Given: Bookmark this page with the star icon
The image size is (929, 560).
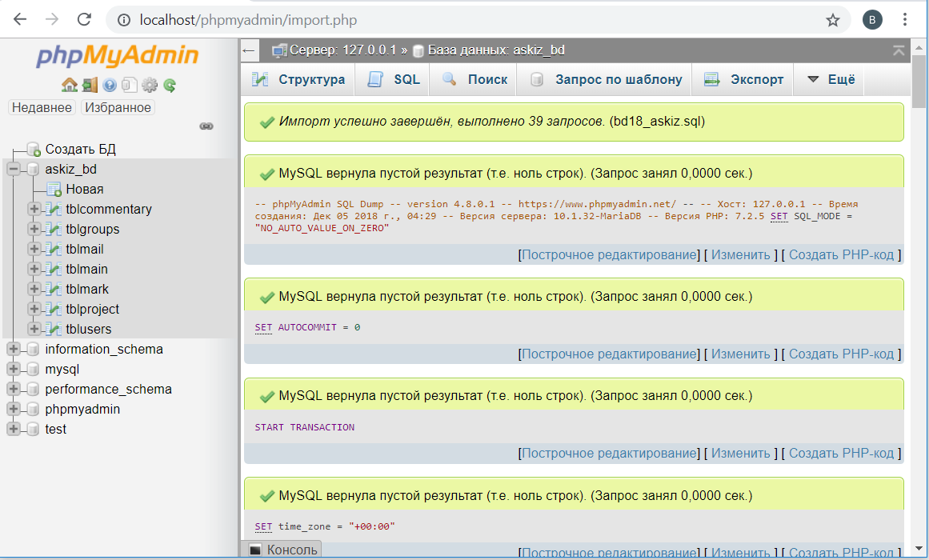Looking at the screenshot, I should tap(833, 20).
